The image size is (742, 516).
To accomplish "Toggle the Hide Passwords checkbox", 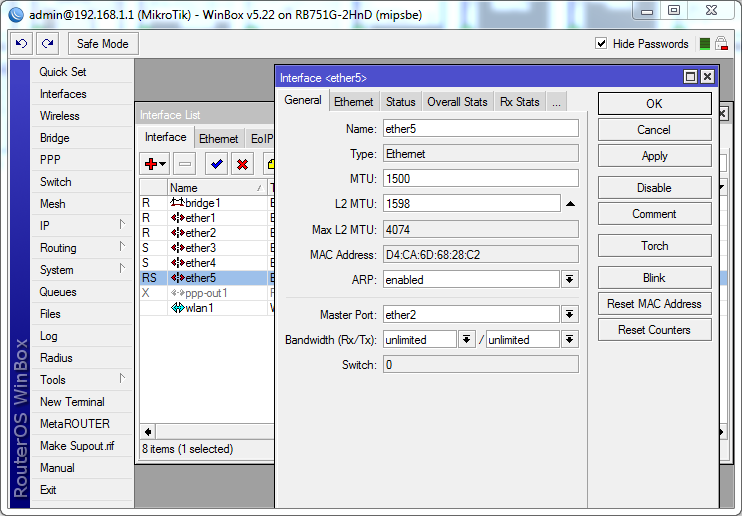I will 601,44.
